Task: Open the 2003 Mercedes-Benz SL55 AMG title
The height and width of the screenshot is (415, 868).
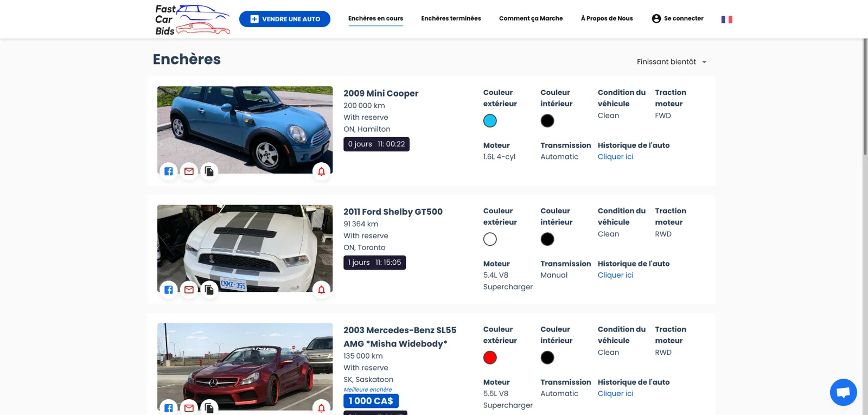Action: pyautogui.click(x=400, y=337)
